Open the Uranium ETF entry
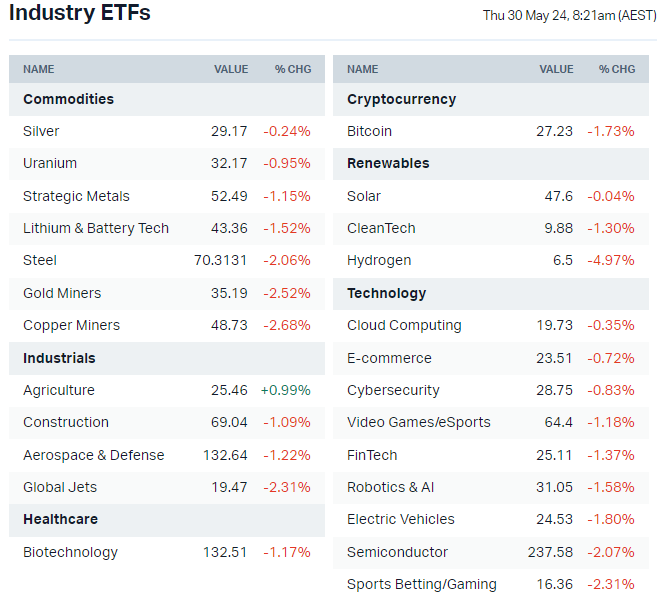 (x=50, y=163)
